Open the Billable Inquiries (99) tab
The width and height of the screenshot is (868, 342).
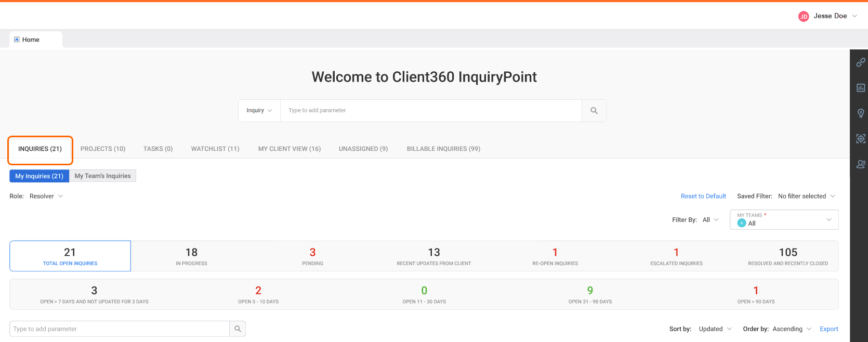443,149
